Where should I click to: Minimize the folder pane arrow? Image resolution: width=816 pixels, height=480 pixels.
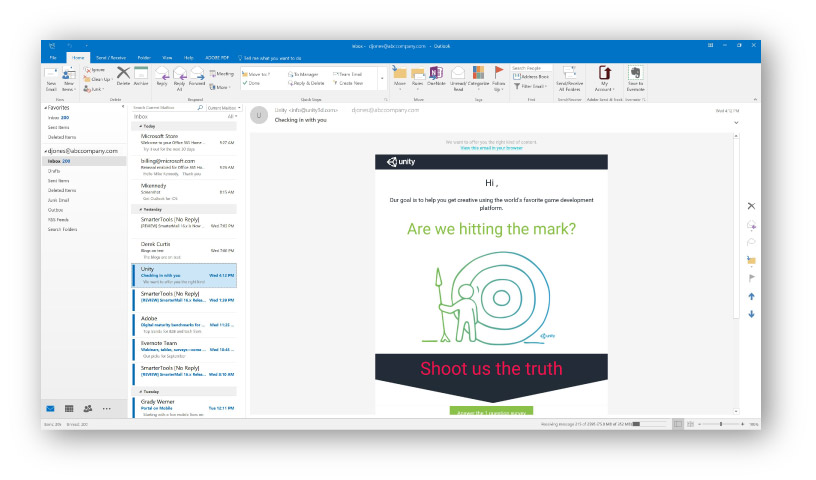tap(123, 107)
